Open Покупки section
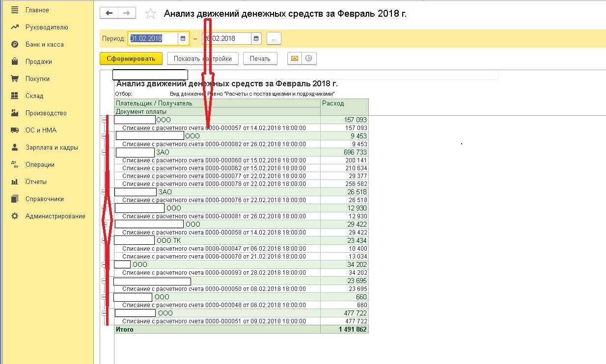The image size is (606, 364). pos(37,78)
